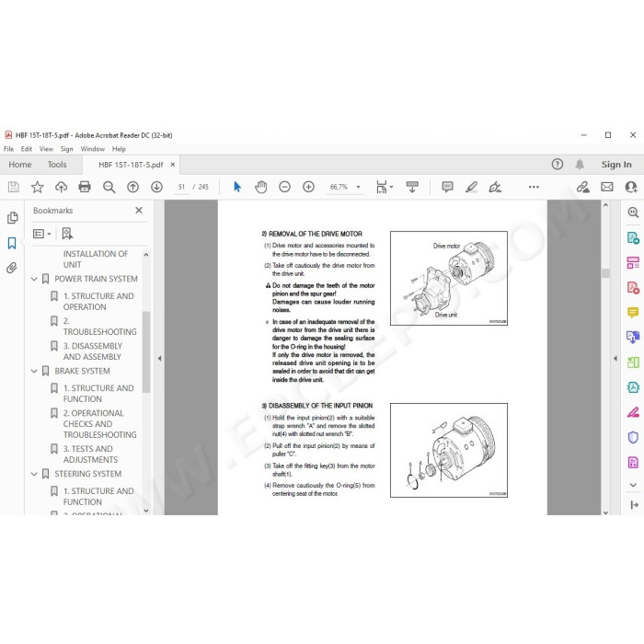Collapse the right tools pane arrow
The width and height of the screenshot is (644, 644).
pyautogui.click(x=615, y=359)
